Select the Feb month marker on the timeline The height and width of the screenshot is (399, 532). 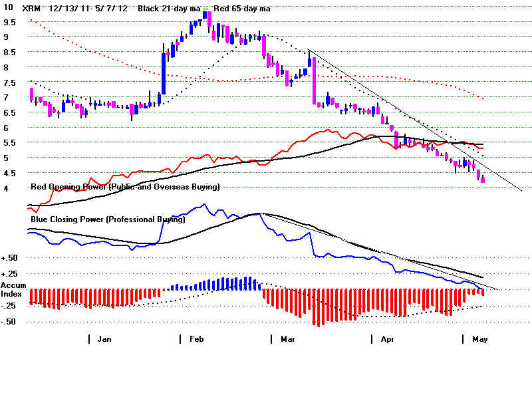196,339
